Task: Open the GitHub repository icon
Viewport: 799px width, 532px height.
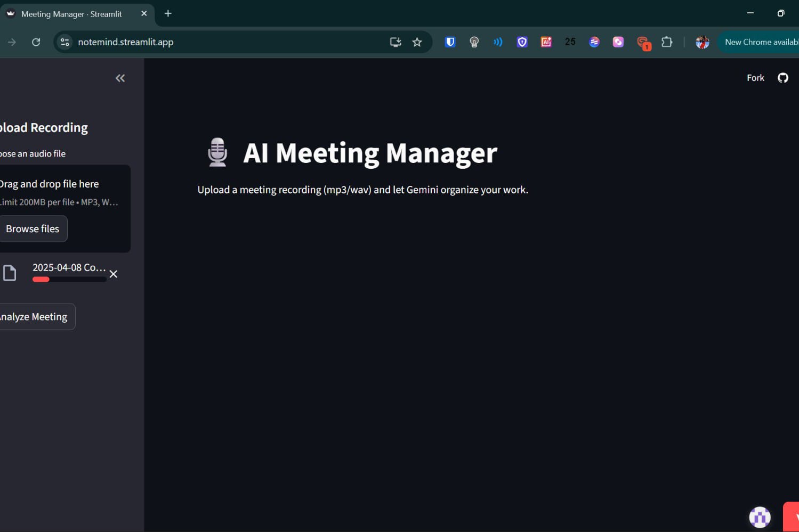Action: [x=782, y=78]
